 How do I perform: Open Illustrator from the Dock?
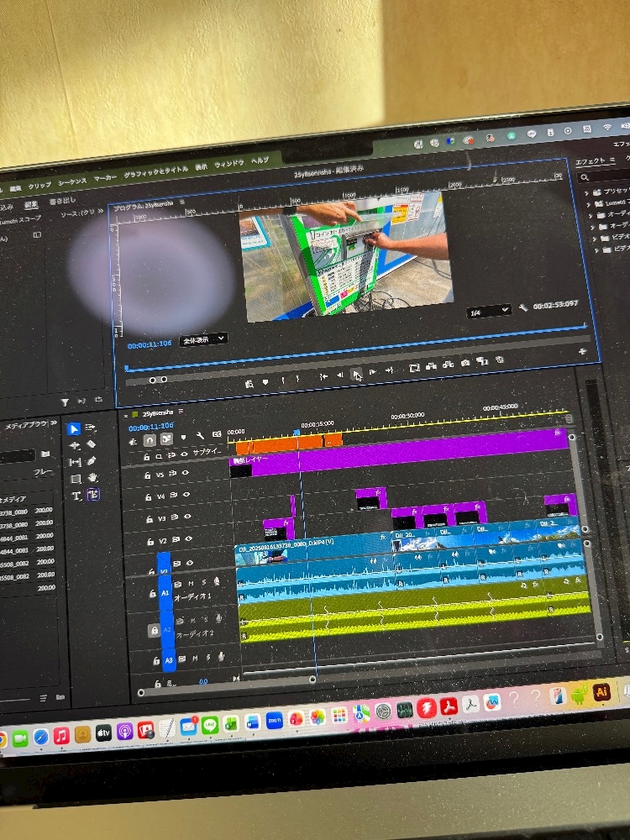(x=601, y=690)
